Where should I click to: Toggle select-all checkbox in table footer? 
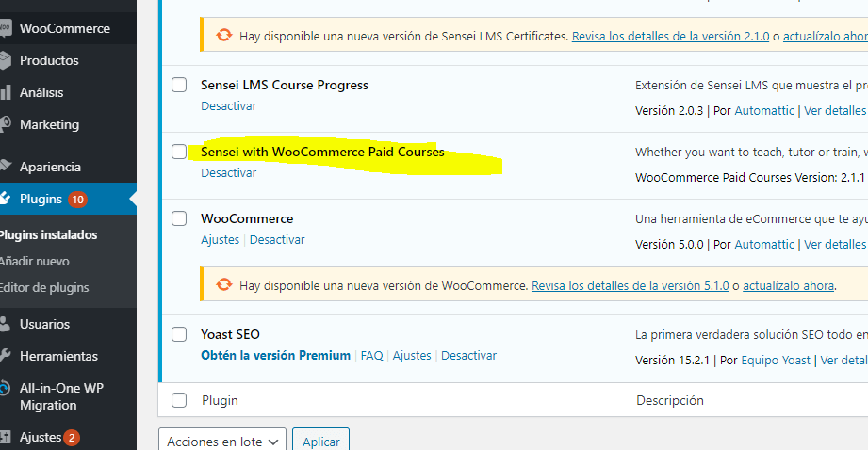tap(179, 400)
